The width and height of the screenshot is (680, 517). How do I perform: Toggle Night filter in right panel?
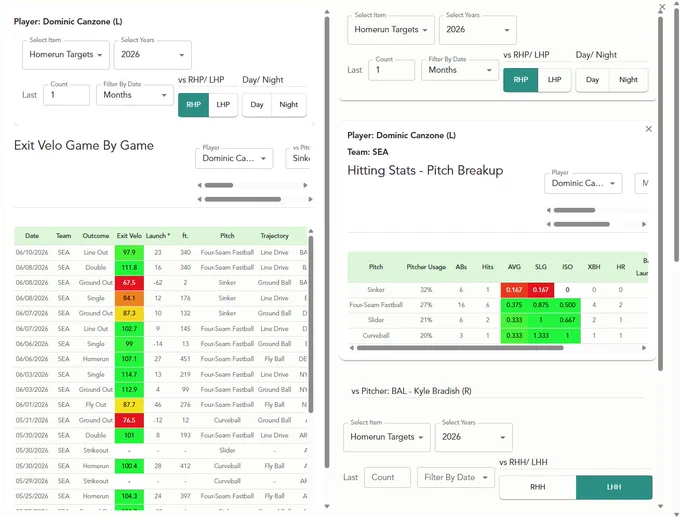(628, 80)
